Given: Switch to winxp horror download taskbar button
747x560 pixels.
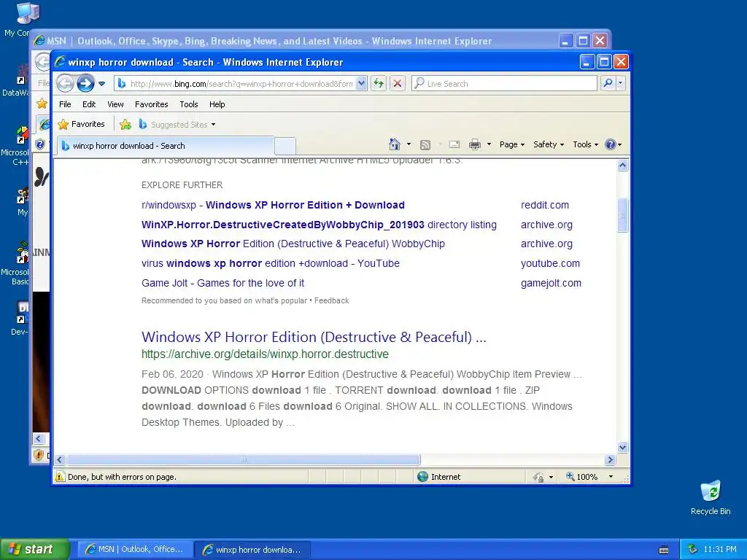Looking at the screenshot, I should tap(253, 550).
